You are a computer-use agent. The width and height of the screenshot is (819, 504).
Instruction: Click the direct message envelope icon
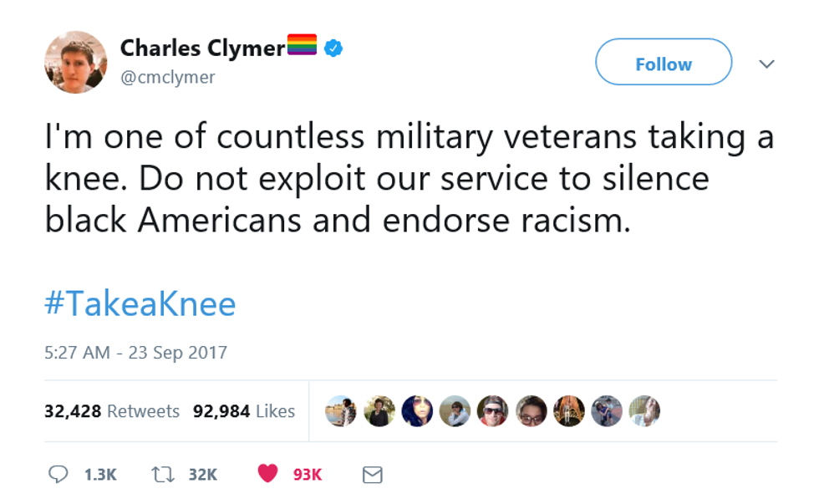[372, 475]
